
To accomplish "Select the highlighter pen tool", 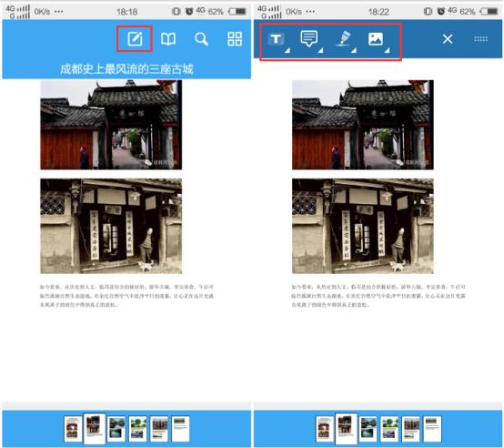I will (344, 38).
